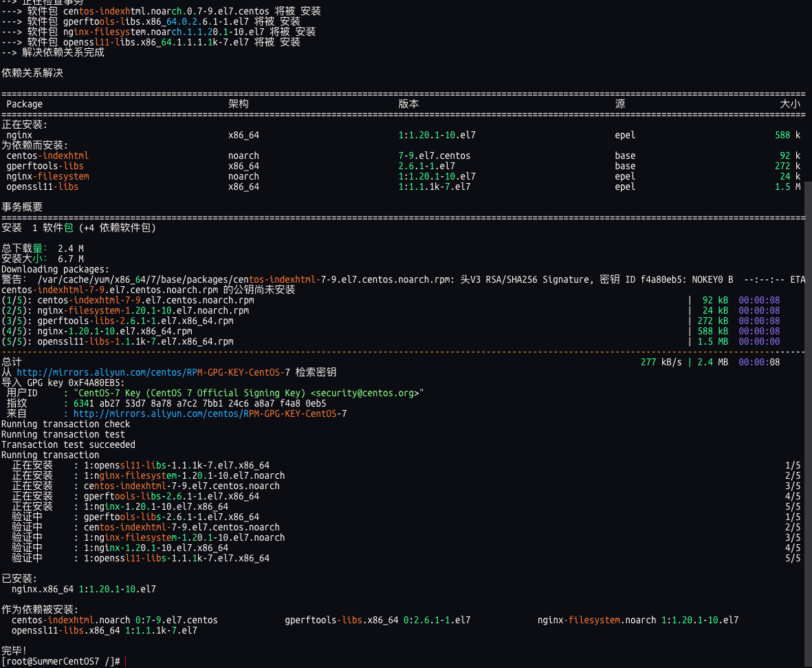
Task: Click the '导入 GPG key 0xF4A80EB5:' line
Action: tap(63, 383)
